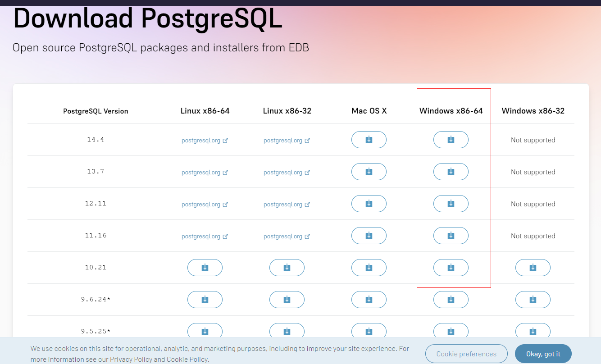Download PostgreSQL 10.21 for Linux x86-64
This screenshot has width=601, height=364.
click(205, 268)
